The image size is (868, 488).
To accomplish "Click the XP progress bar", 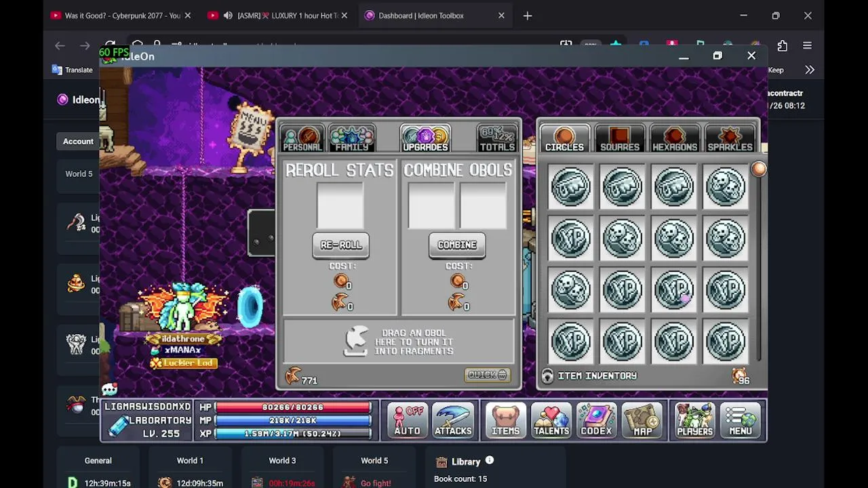I will point(293,433).
